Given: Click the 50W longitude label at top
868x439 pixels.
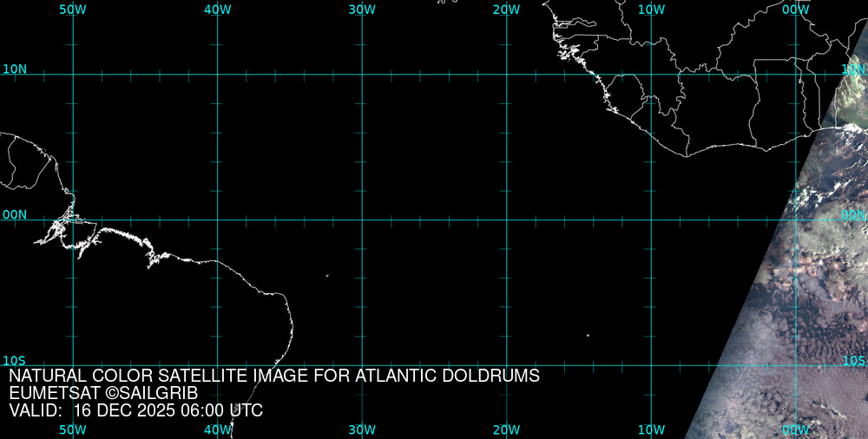Looking at the screenshot, I should tap(73, 9).
